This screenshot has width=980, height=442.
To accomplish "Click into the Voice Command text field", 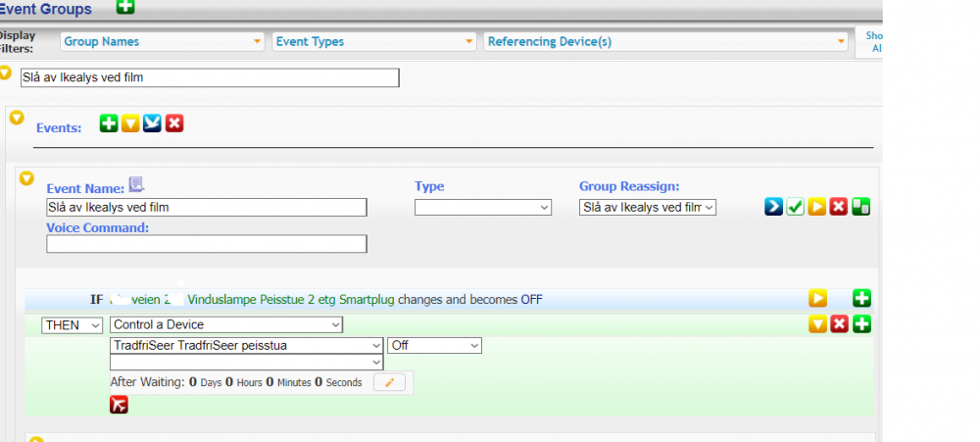I will [x=207, y=244].
